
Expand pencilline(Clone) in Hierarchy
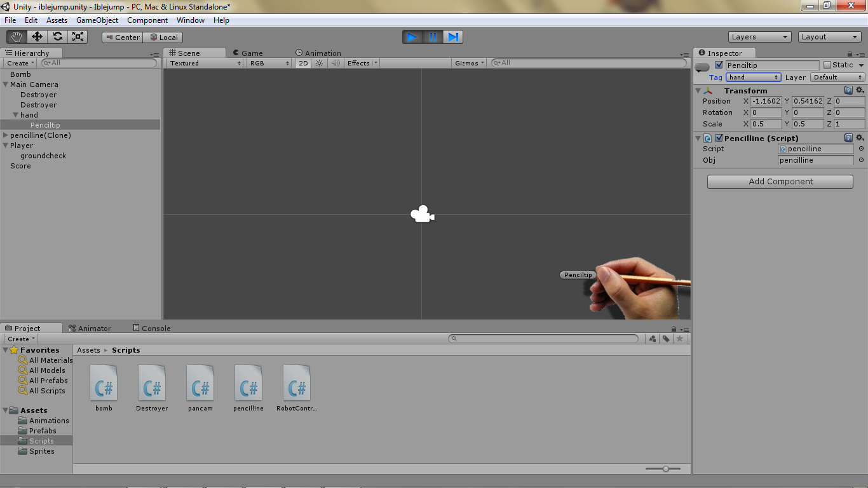click(x=6, y=135)
